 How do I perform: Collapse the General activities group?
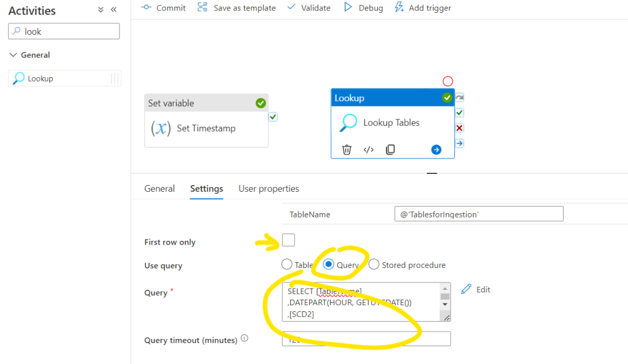pyautogui.click(x=13, y=55)
